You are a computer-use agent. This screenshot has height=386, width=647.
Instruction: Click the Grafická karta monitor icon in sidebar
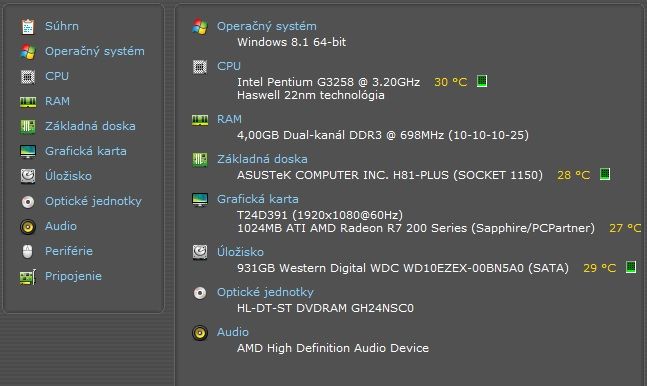(x=28, y=152)
